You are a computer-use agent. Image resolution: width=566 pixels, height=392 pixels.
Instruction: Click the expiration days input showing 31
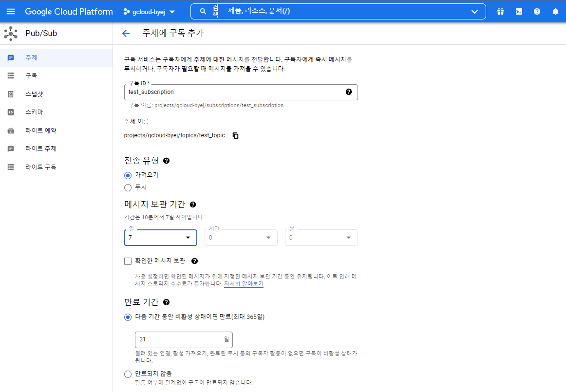(x=184, y=340)
